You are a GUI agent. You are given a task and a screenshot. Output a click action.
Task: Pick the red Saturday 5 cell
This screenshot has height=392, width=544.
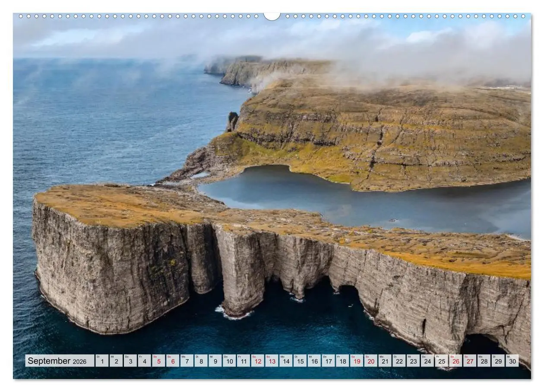click(158, 361)
